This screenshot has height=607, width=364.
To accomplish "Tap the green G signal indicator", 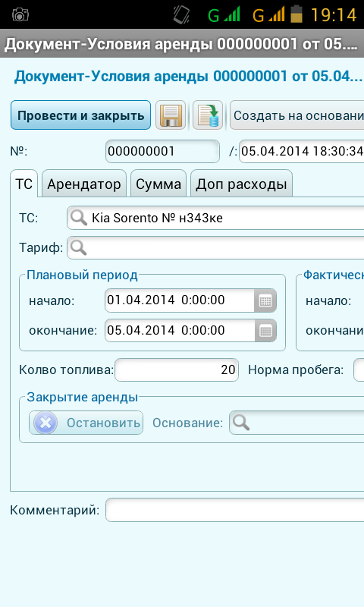I will (224, 14).
